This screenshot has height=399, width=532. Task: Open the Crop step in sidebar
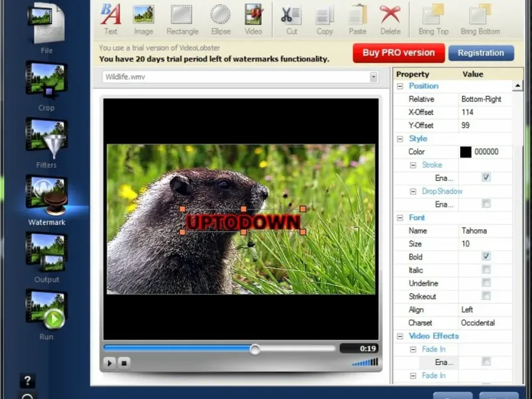click(x=47, y=86)
